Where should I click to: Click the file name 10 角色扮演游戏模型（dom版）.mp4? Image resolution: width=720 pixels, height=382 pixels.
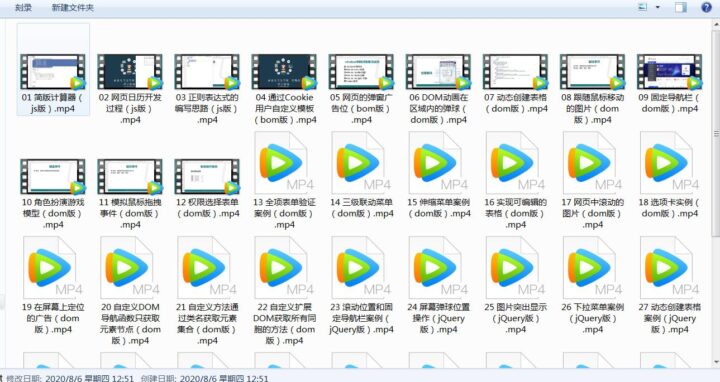point(53,213)
